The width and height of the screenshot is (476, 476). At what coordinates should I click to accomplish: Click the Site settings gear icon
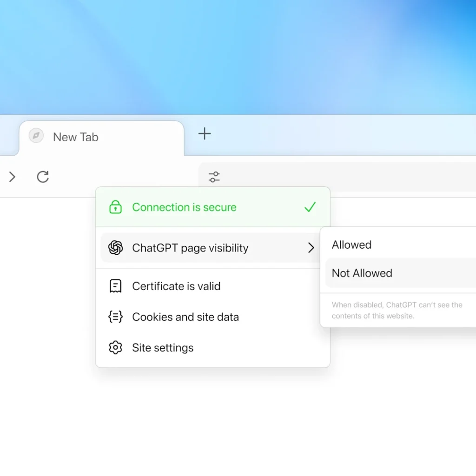click(x=115, y=347)
